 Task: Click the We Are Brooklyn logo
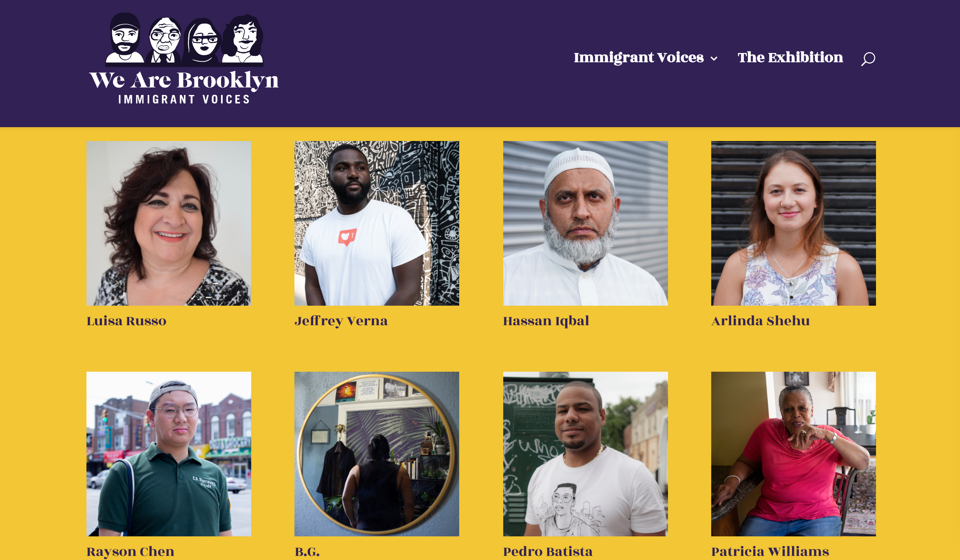click(x=184, y=58)
